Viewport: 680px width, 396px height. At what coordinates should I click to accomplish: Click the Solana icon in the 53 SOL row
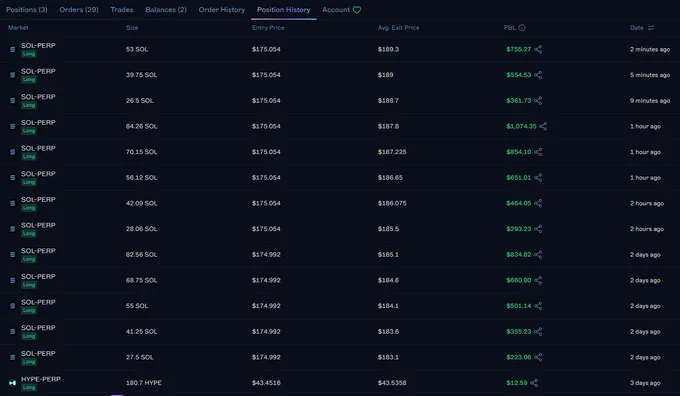coord(13,49)
